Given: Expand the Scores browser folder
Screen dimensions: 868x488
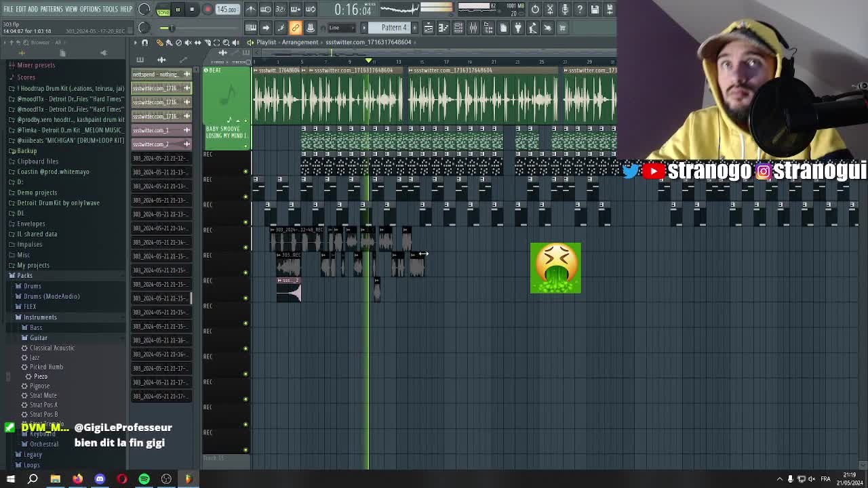Looking at the screenshot, I should [x=26, y=77].
